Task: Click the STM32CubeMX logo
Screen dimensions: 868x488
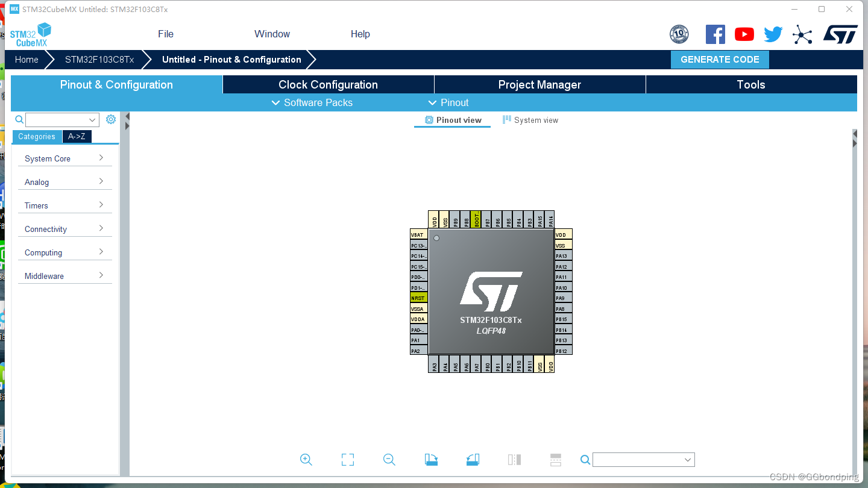Action: (30, 35)
